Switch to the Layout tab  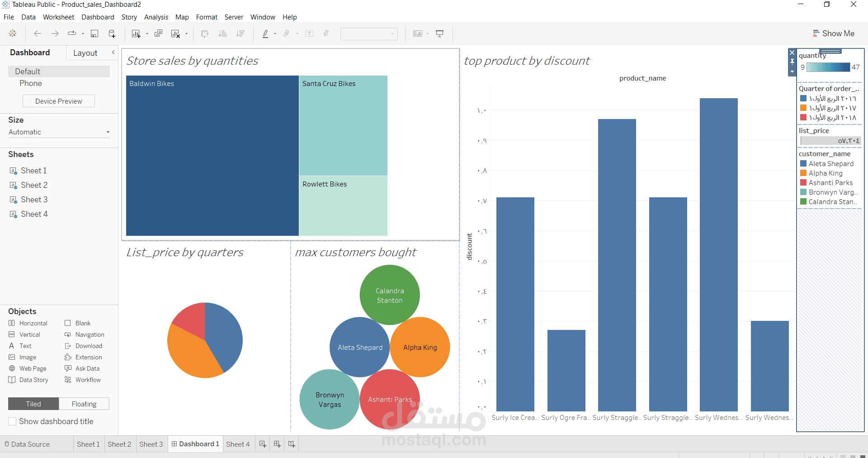(85, 53)
